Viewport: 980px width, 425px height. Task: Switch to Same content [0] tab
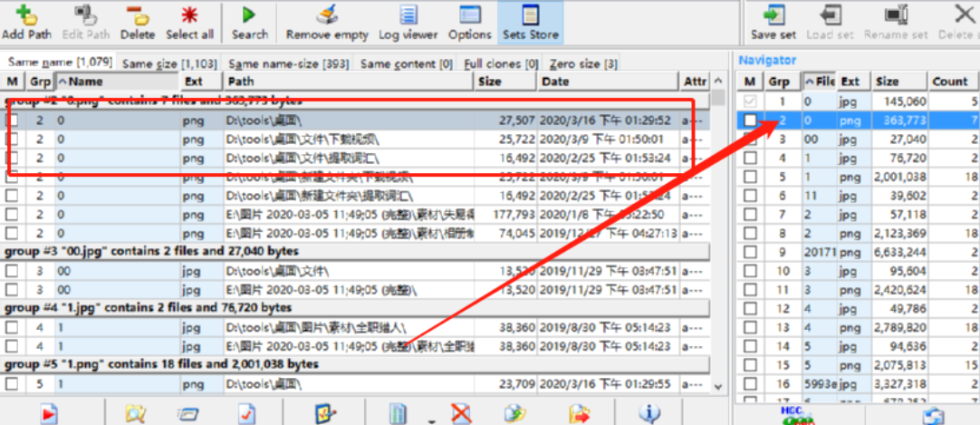pyautogui.click(x=407, y=63)
